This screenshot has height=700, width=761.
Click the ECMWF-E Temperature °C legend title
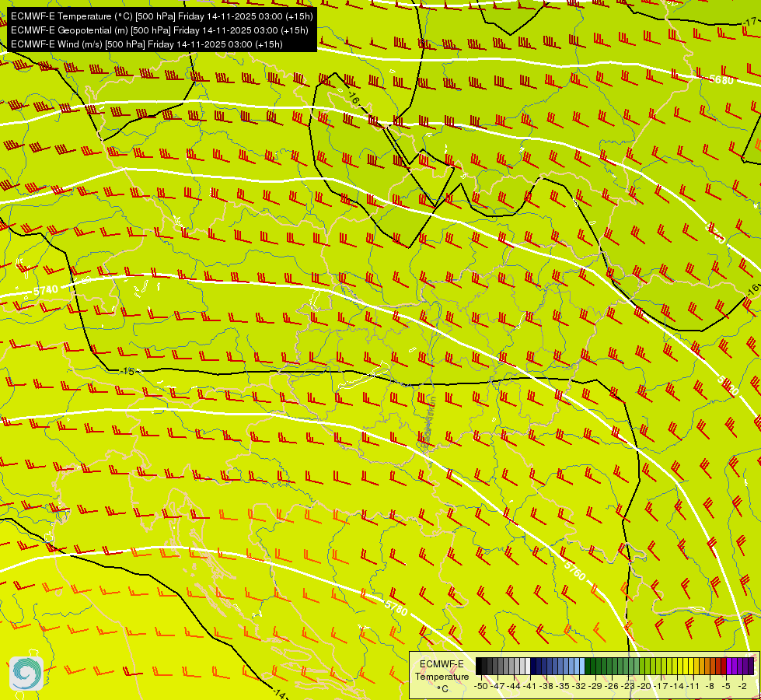pos(442,676)
